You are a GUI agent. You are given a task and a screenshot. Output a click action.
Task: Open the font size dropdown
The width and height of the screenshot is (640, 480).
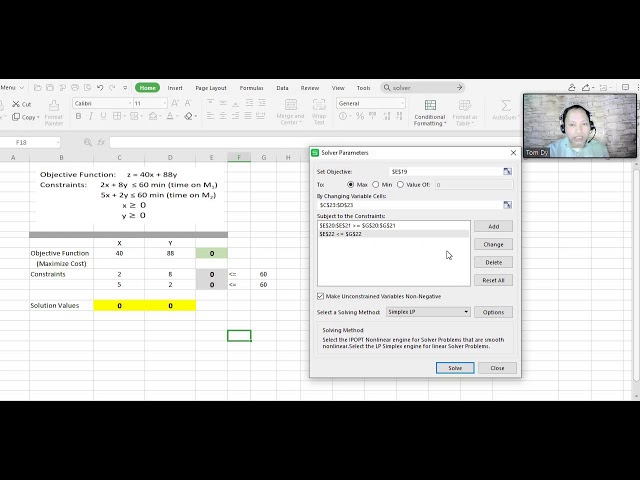164,103
